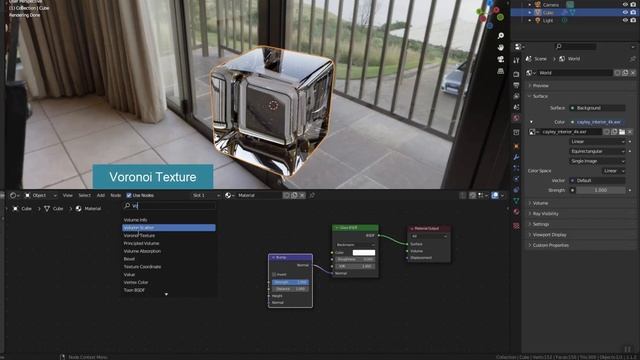The image size is (640, 360).
Task: Open the Tool properties tab icon
Action: click(516, 60)
